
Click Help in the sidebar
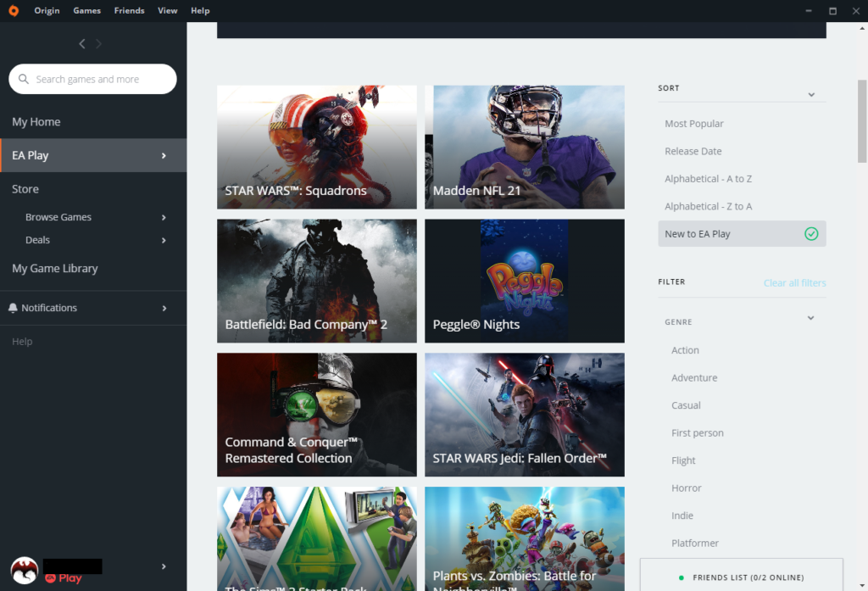(x=22, y=342)
